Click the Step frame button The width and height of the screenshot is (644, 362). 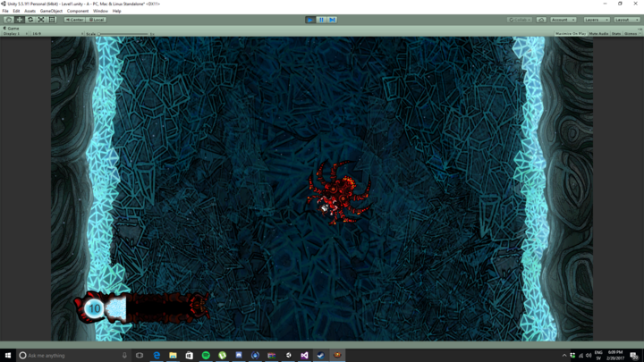click(332, 20)
